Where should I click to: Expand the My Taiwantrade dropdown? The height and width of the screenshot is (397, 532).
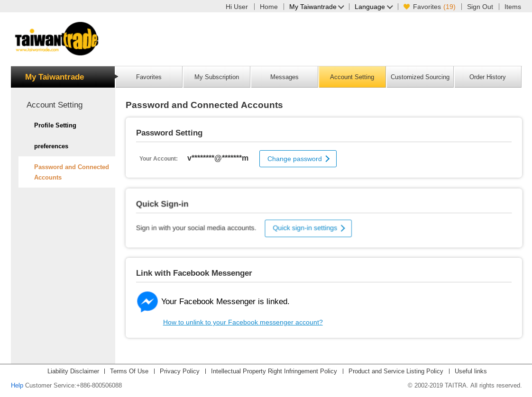click(x=317, y=7)
